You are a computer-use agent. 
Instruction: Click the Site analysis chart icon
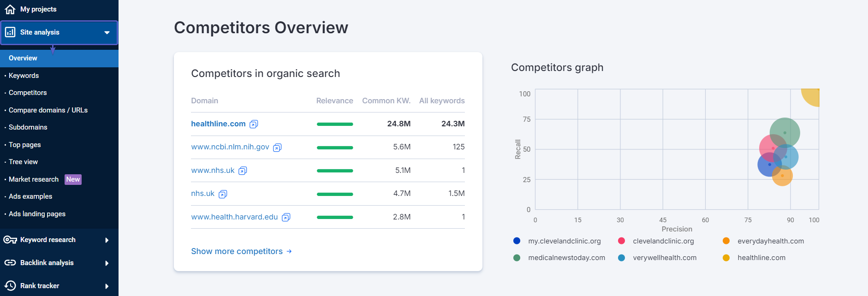[10, 32]
